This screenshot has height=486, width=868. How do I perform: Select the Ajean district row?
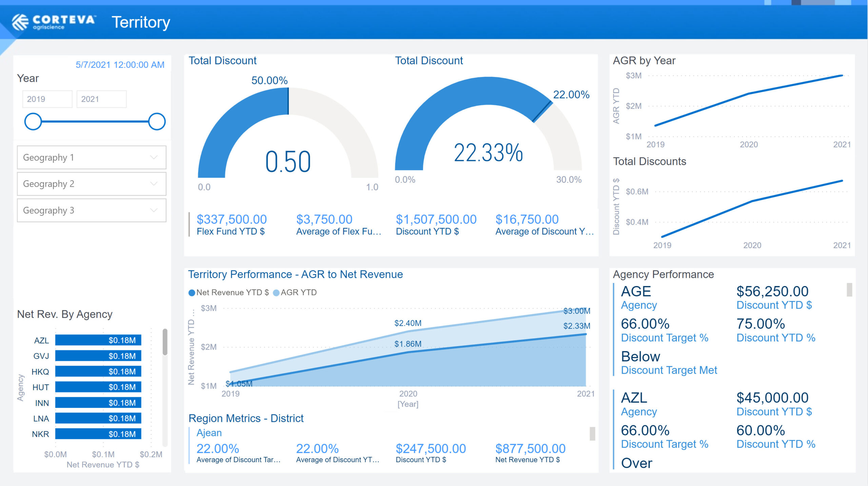coord(209,433)
